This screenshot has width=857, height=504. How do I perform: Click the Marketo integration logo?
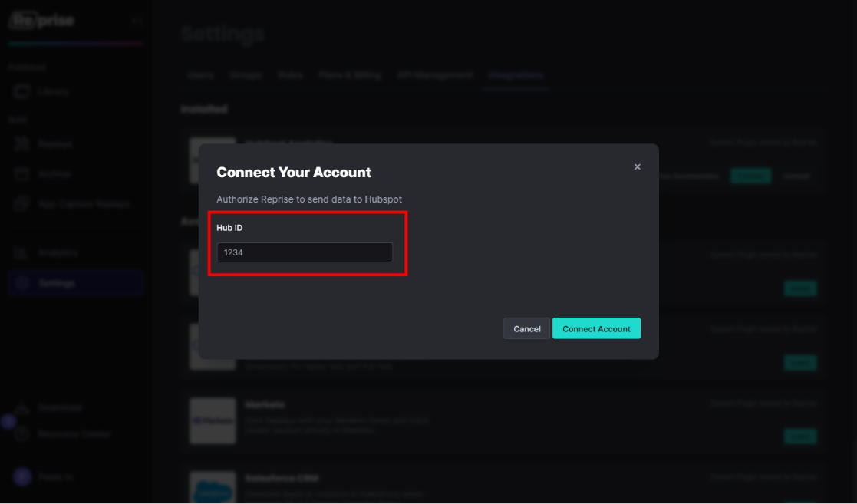(x=213, y=421)
